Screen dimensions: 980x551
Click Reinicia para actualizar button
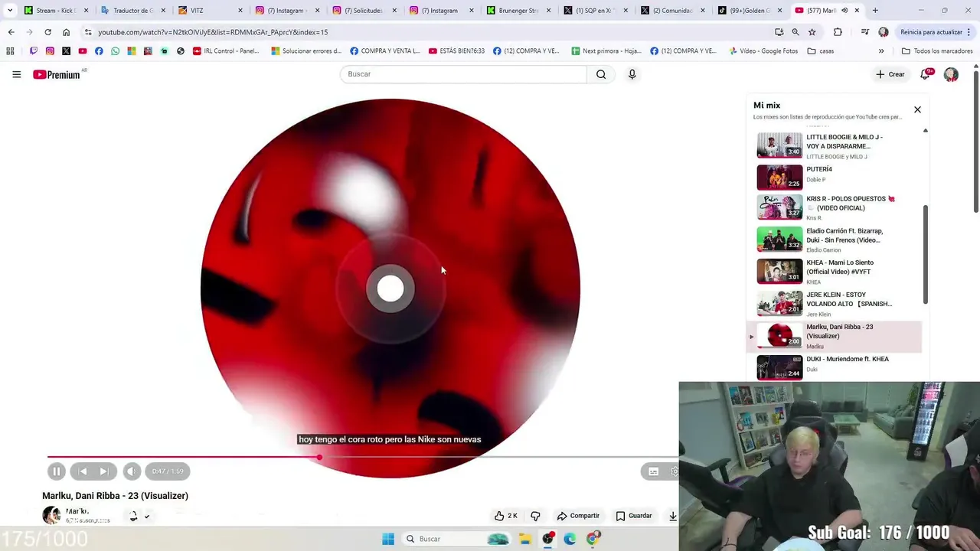coord(936,32)
